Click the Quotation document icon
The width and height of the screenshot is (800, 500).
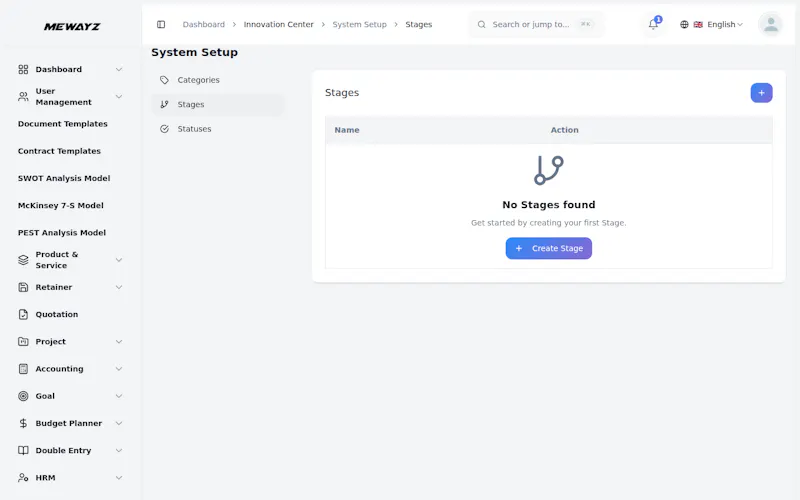click(23, 314)
